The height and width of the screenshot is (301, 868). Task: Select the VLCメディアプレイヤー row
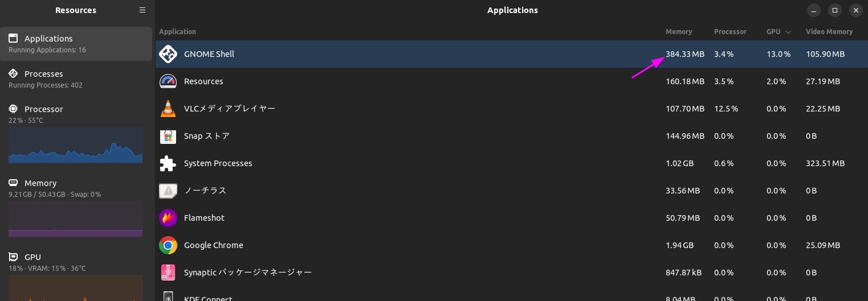pyautogui.click(x=511, y=109)
